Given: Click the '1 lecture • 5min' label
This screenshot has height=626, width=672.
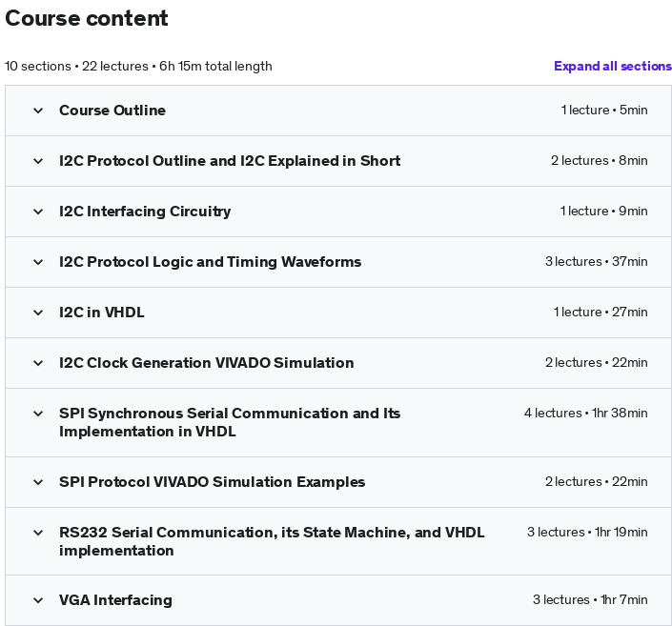Looking at the screenshot, I should (604, 111).
